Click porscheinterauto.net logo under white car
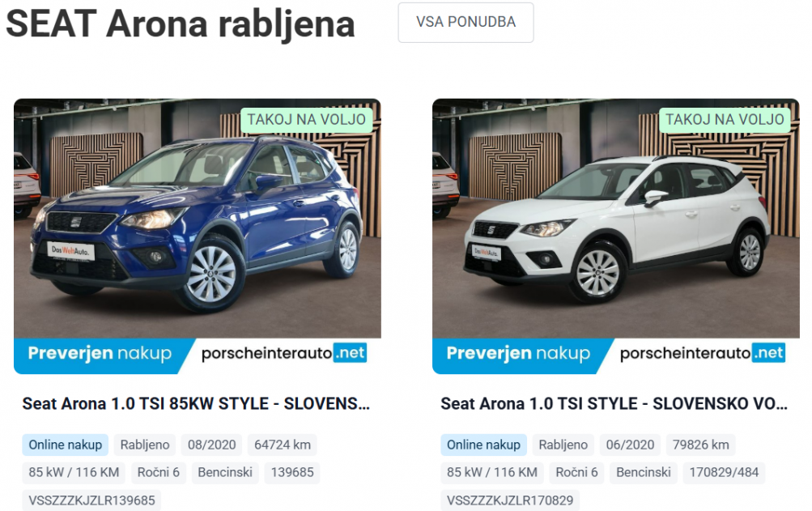812x511 pixels. [x=702, y=353]
